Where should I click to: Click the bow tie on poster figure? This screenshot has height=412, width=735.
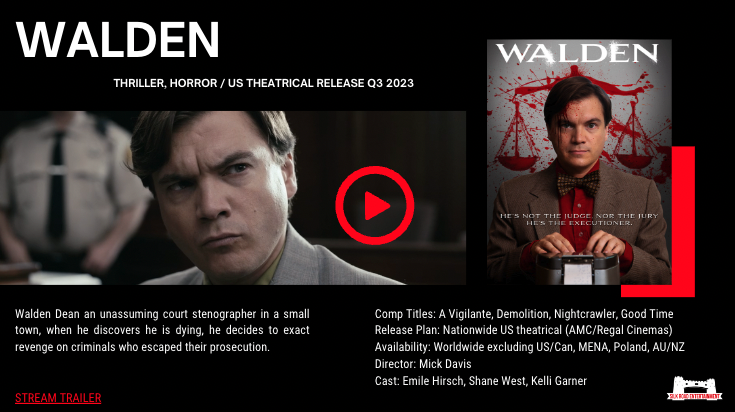coord(578,183)
